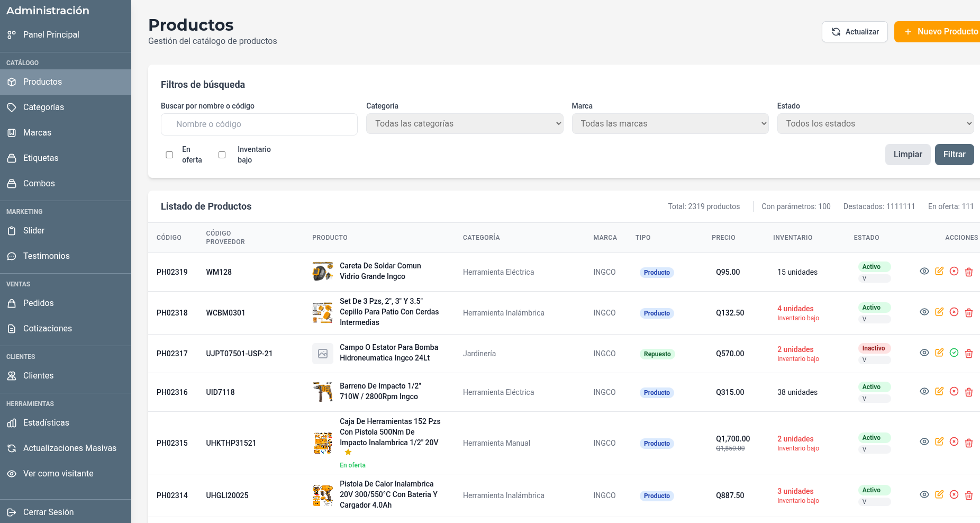The width and height of the screenshot is (980, 523).
Task: View product PH02319 with the eye icon
Action: 924,272
